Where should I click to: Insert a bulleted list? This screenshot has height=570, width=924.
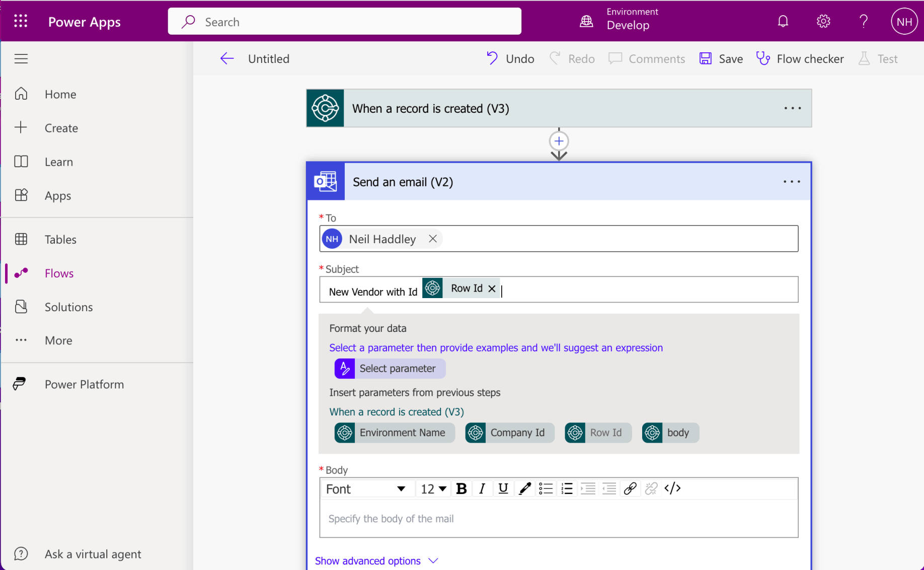(x=546, y=489)
